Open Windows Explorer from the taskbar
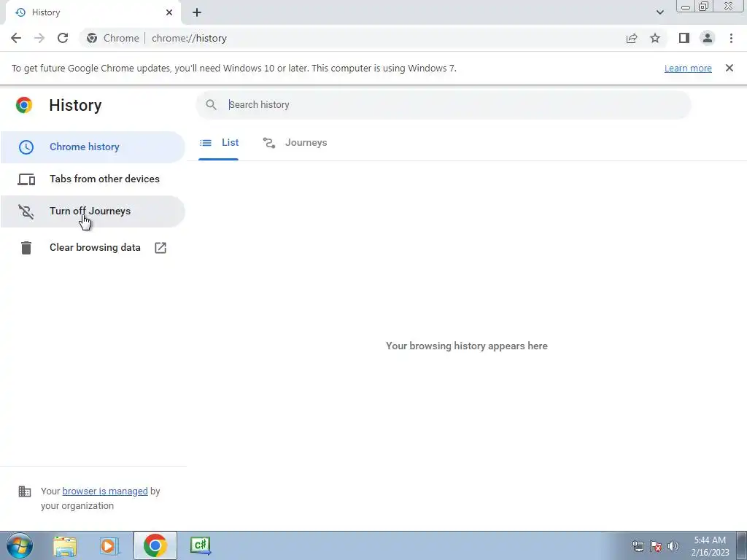747x560 pixels. click(65, 545)
